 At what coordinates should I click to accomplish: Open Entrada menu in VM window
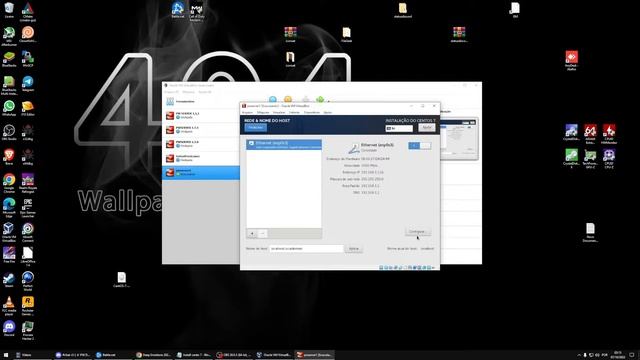click(x=294, y=112)
